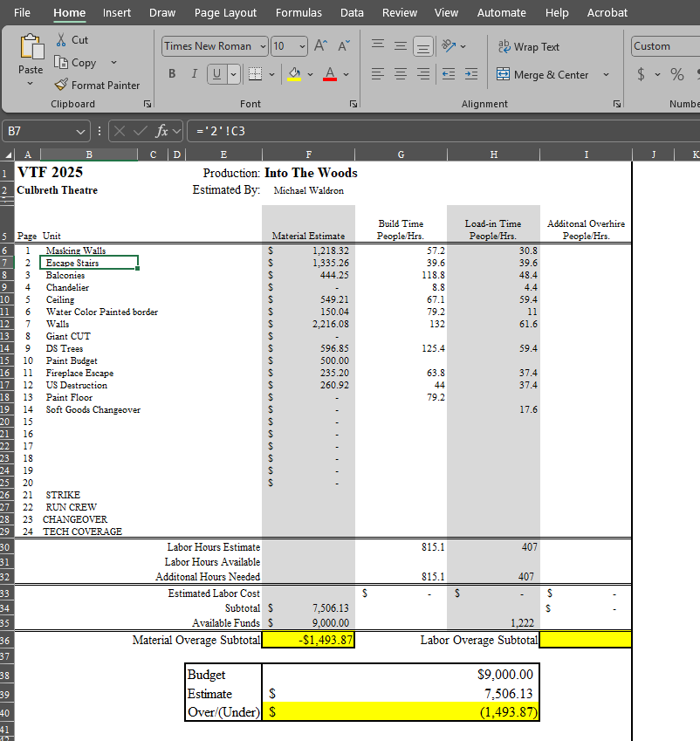
Task: Open the Times New Roman font dropdown
Action: [264, 46]
